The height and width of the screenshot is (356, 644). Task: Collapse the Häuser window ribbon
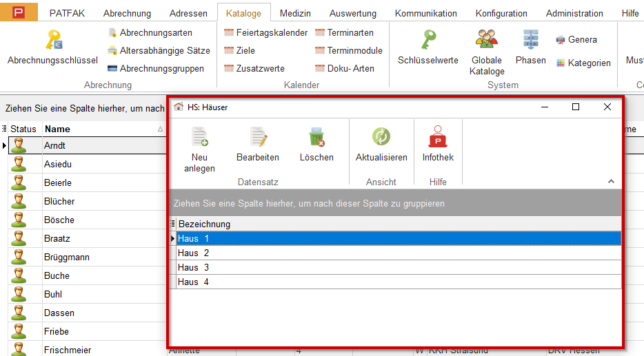[610, 181]
